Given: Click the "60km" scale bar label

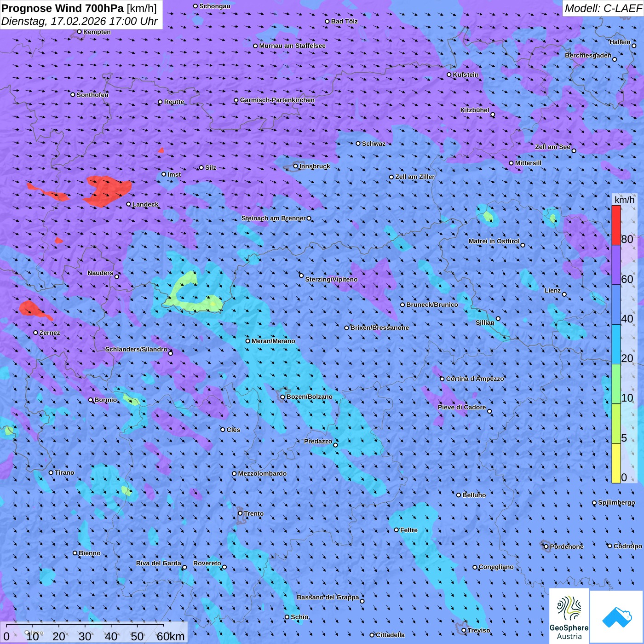Looking at the screenshot, I should [171, 636].
